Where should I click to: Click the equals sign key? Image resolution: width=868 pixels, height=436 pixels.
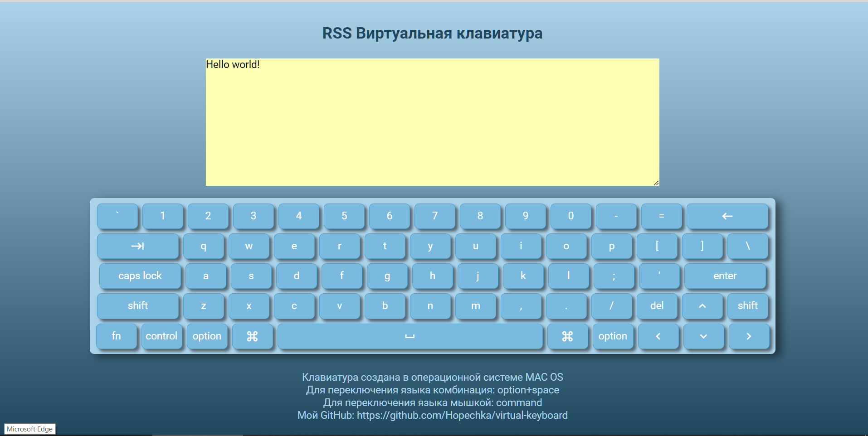point(661,216)
